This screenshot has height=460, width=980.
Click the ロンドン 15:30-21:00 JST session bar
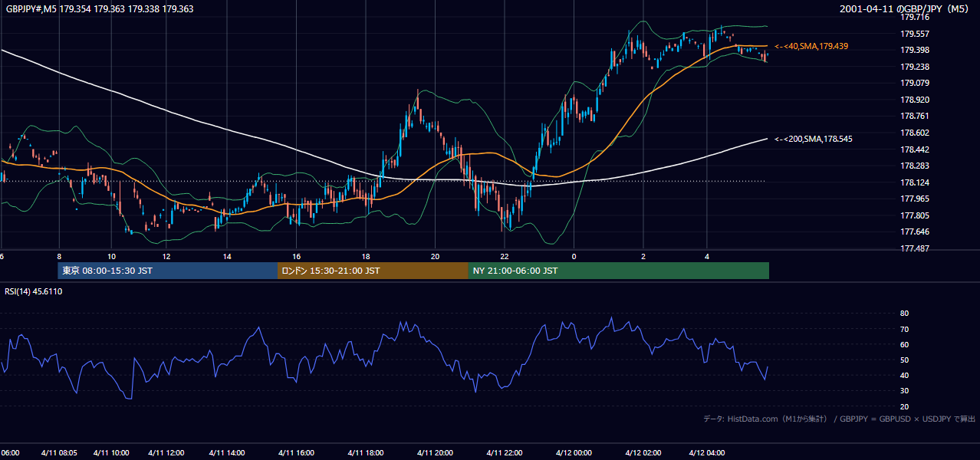tap(373, 271)
